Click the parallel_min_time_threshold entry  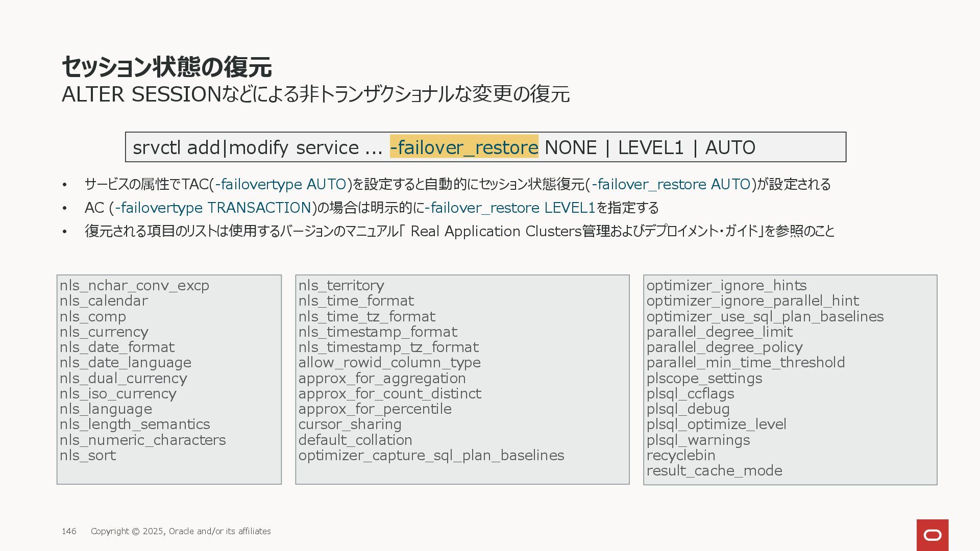pos(746,363)
